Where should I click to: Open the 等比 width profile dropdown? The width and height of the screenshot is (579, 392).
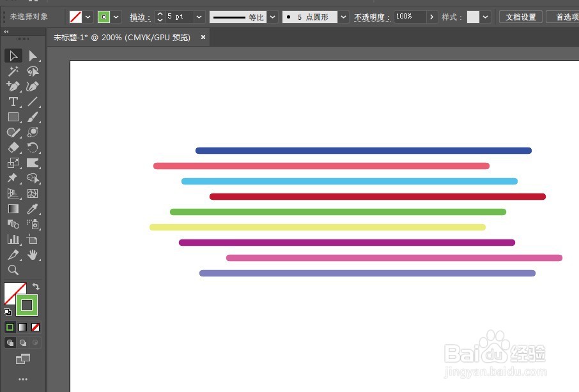(x=272, y=17)
